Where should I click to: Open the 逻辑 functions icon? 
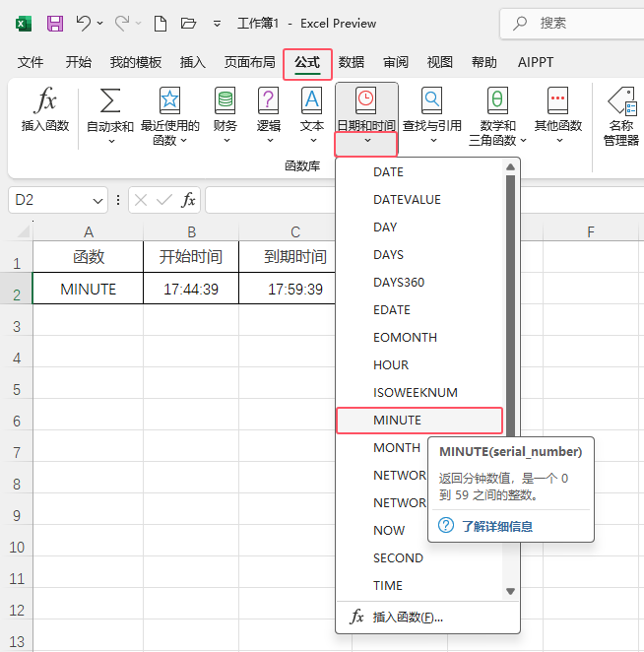(x=268, y=100)
